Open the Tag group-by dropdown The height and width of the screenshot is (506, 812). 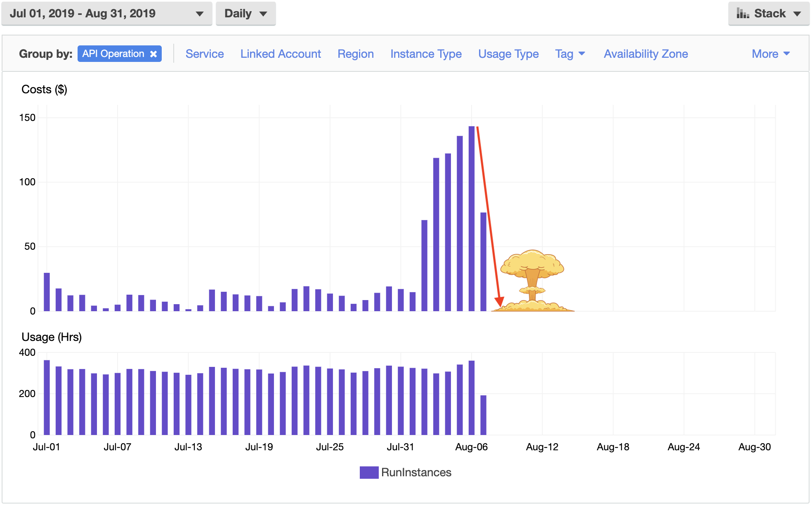[x=569, y=54]
